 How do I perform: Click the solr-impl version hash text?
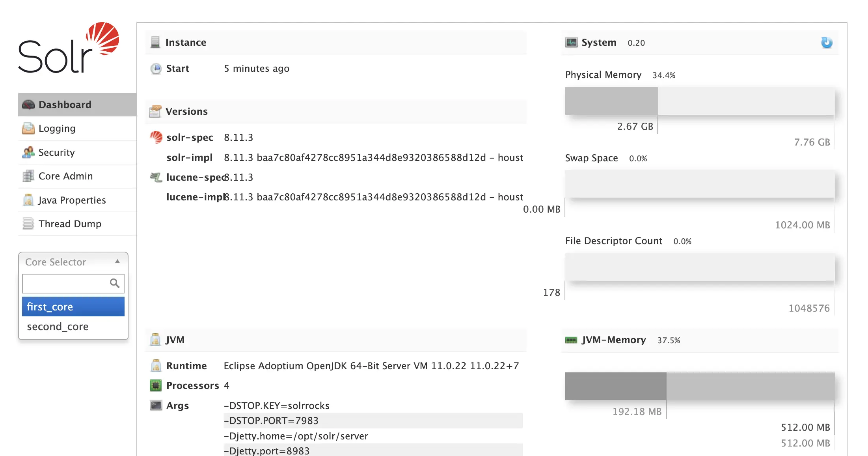coord(373,157)
